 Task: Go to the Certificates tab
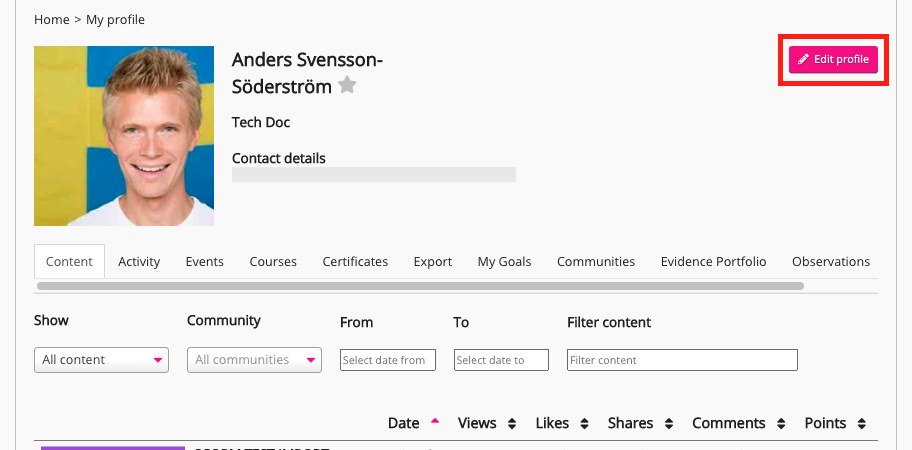tap(355, 262)
